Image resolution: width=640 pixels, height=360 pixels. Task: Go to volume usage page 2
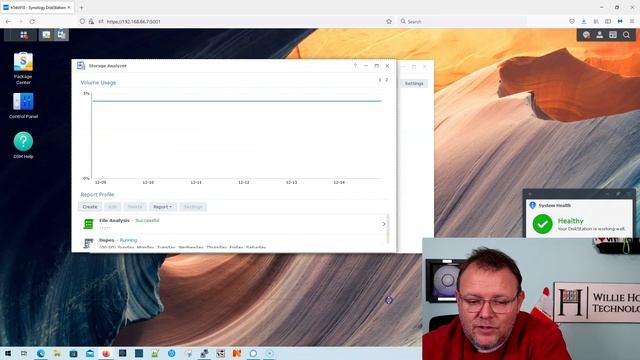point(387,80)
